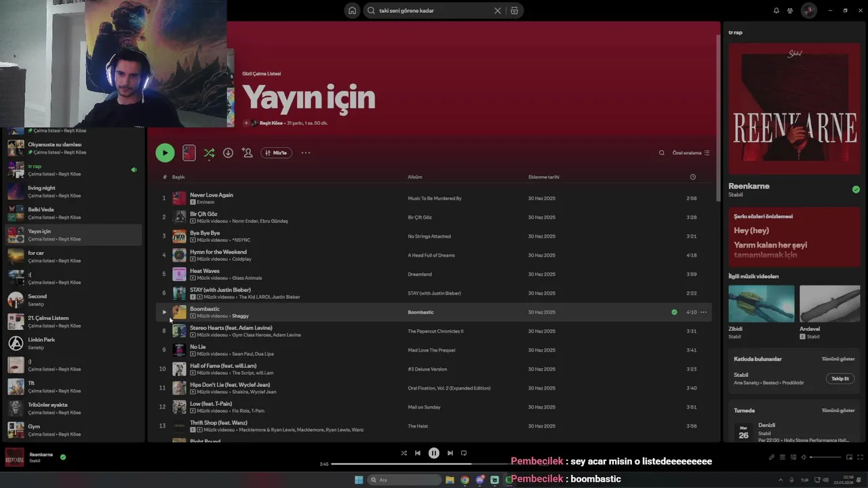Toggle repeat in the player bar

(464, 453)
